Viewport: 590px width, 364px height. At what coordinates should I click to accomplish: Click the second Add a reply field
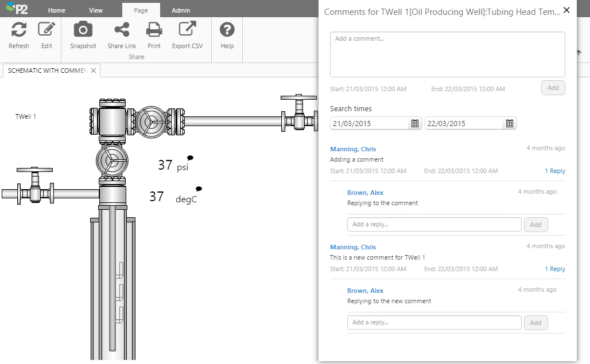pyautogui.click(x=434, y=322)
